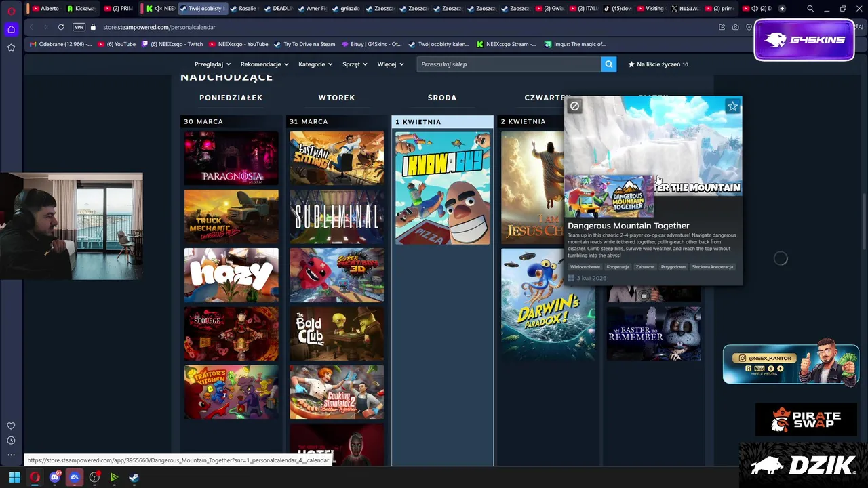
Task: Expand the Sprzęt dropdown menu
Action: click(355, 64)
